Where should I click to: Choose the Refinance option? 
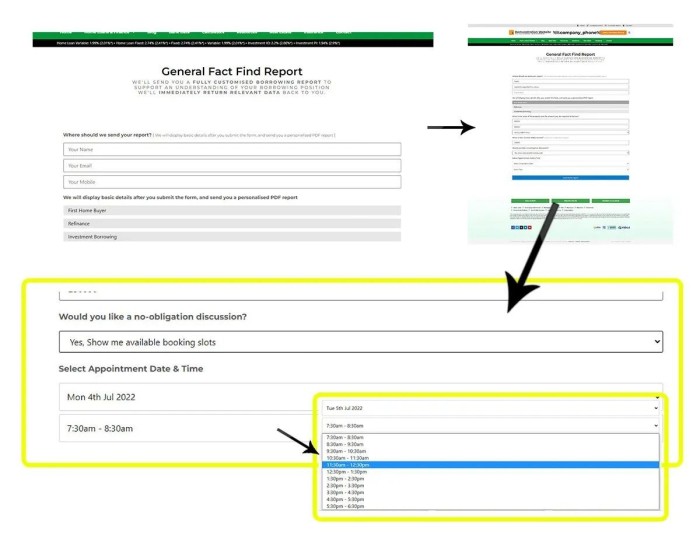[x=231, y=224]
